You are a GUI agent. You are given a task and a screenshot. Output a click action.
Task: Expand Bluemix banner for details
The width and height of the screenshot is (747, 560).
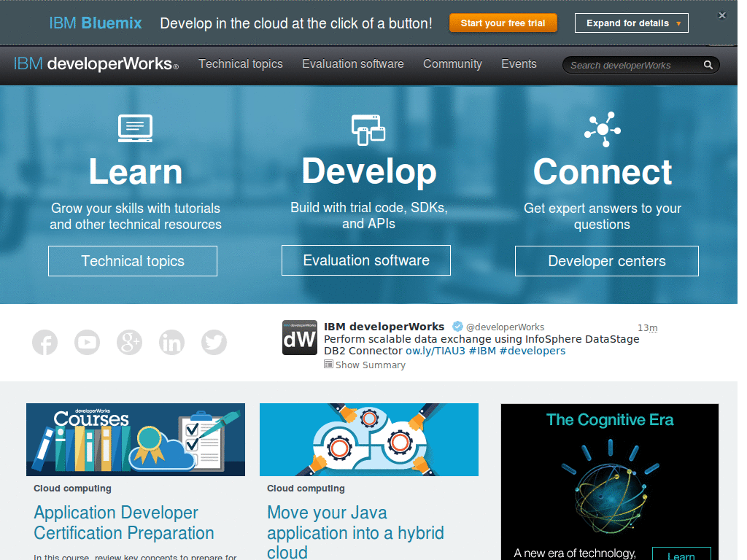point(632,23)
